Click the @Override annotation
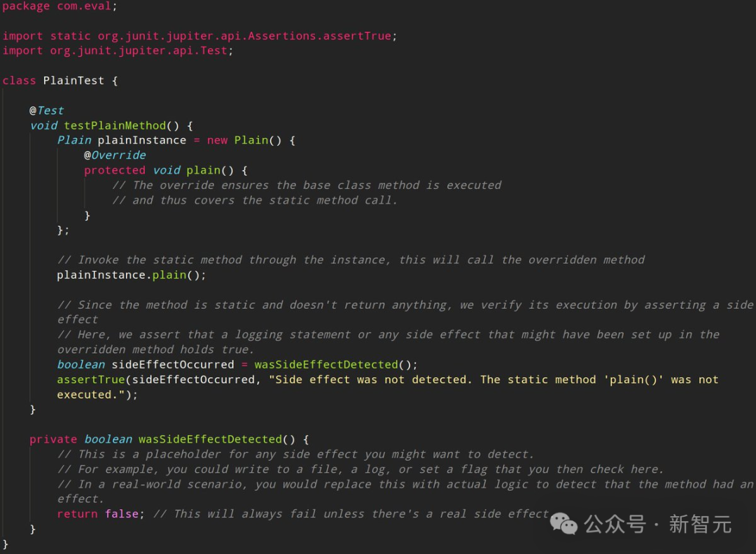The height and width of the screenshot is (554, 756). point(115,155)
